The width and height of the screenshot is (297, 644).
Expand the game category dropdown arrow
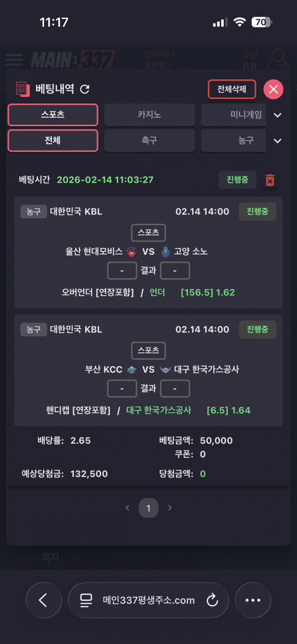[278, 115]
